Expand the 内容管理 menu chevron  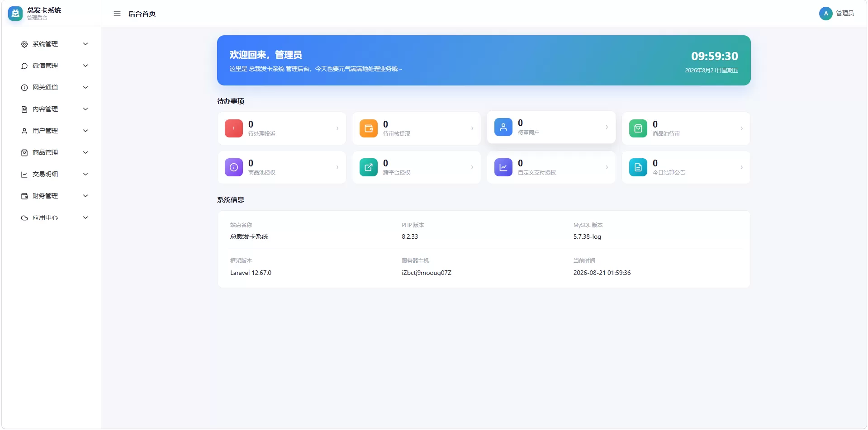tap(85, 109)
